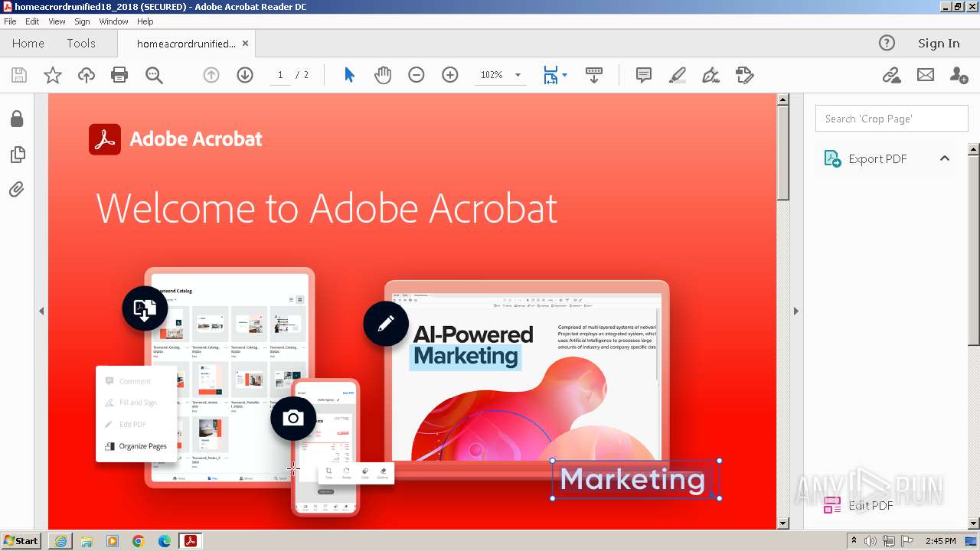Open the Sign menu

[x=82, y=21]
